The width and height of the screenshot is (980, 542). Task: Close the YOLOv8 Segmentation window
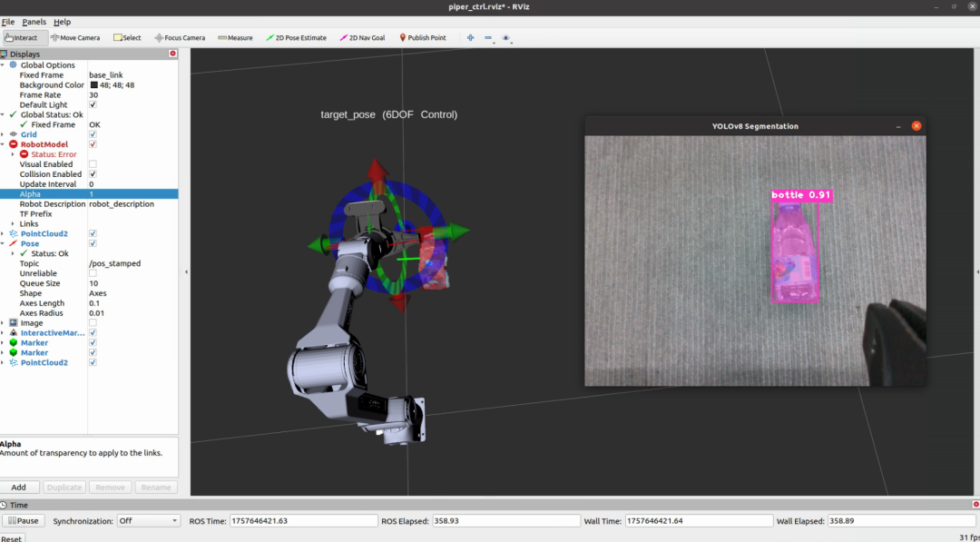click(x=916, y=125)
